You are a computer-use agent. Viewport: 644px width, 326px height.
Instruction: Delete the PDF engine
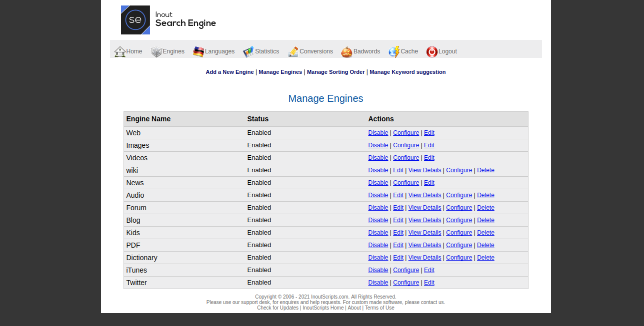click(x=485, y=245)
